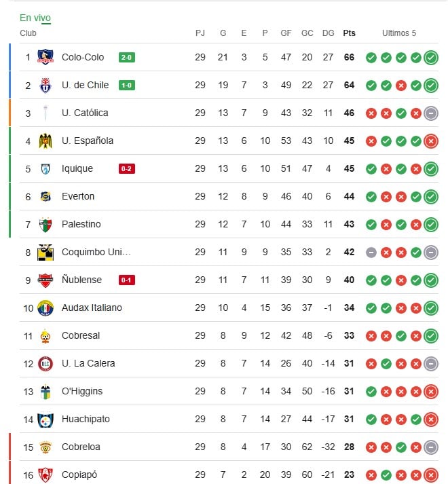448x484 pixels.
Task: Click the Huachipato club crest
Action: pos(45,420)
